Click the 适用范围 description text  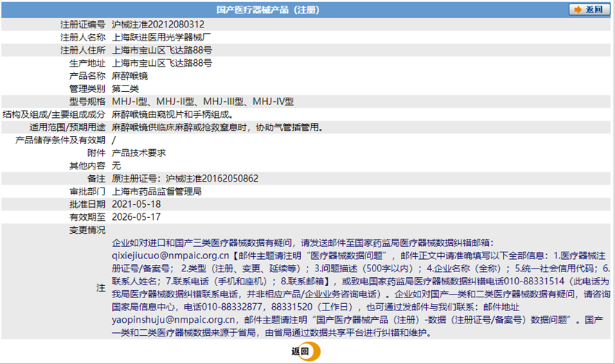[218, 127]
